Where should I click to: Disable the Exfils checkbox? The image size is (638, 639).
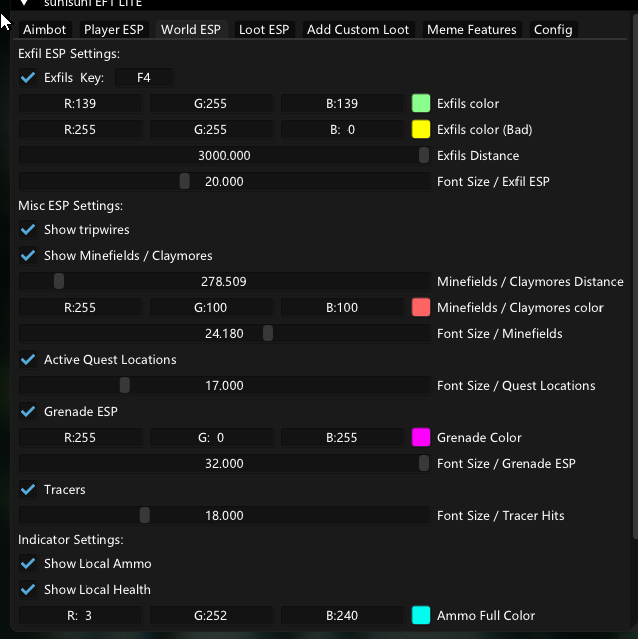tap(28, 77)
